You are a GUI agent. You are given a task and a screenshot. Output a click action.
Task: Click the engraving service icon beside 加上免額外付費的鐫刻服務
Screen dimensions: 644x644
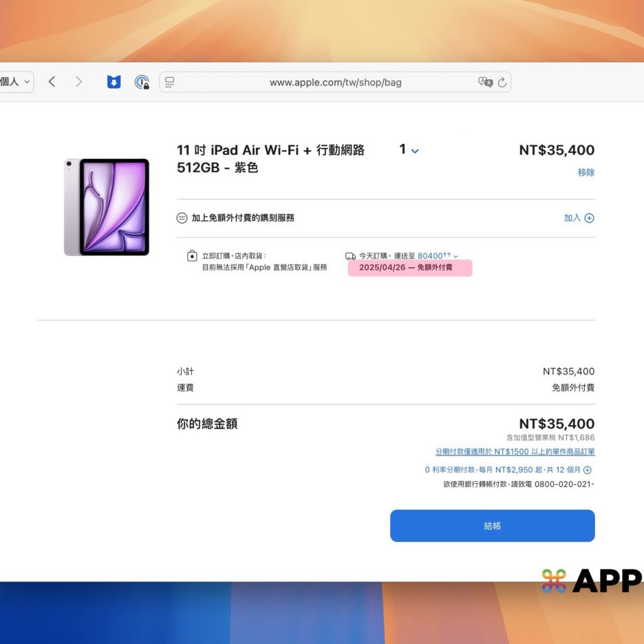tap(182, 218)
